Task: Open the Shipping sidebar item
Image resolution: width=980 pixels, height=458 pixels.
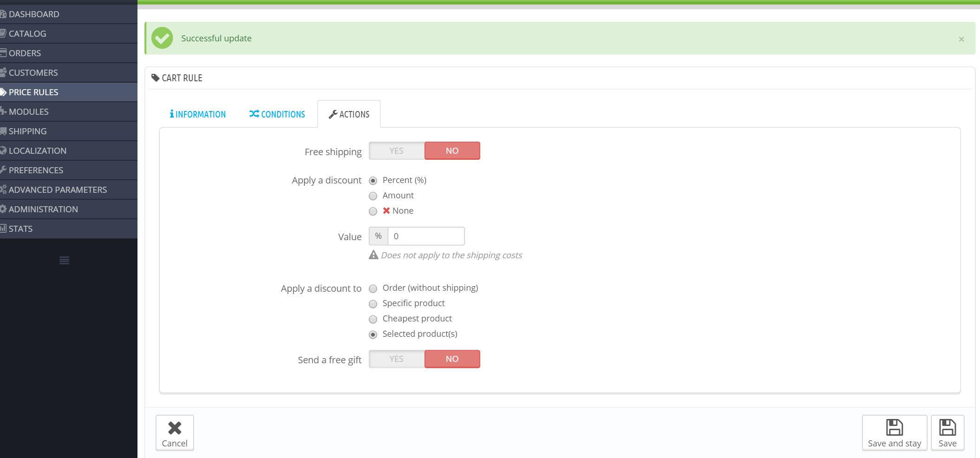Action: coord(69,131)
